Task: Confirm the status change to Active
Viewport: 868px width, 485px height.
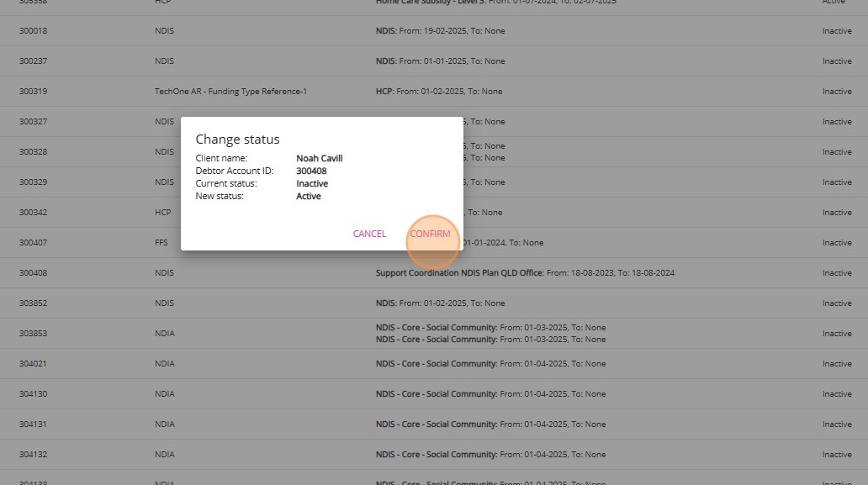Action: (430, 234)
